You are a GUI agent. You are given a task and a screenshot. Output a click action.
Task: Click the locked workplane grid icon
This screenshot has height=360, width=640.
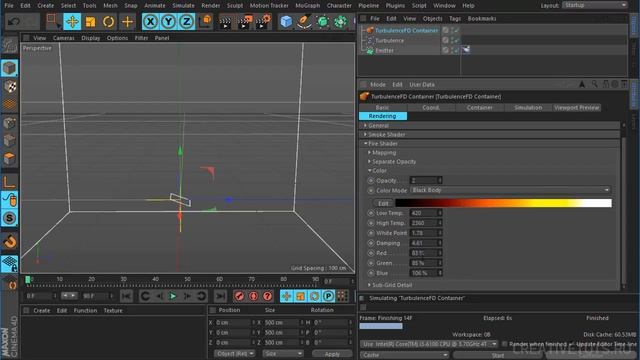(x=9, y=264)
